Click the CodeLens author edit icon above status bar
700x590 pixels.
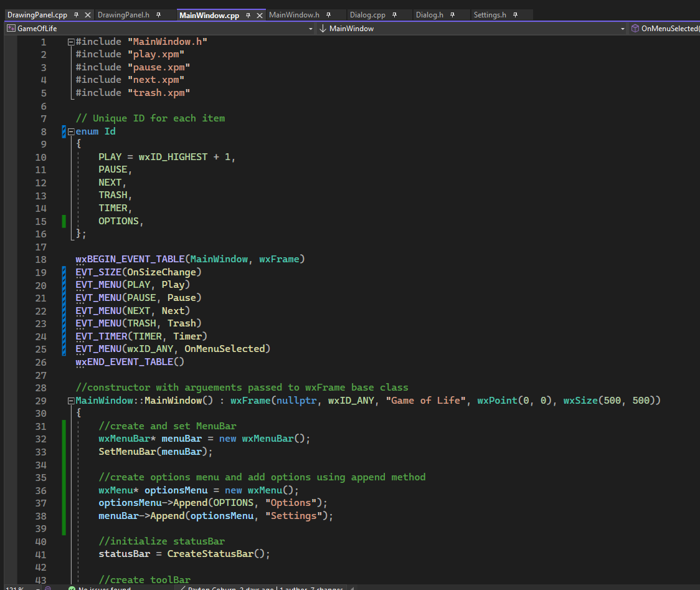(x=182, y=588)
